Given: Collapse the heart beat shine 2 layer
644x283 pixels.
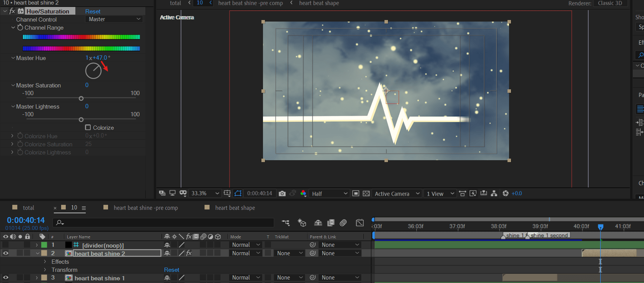Looking at the screenshot, I should coord(37,253).
